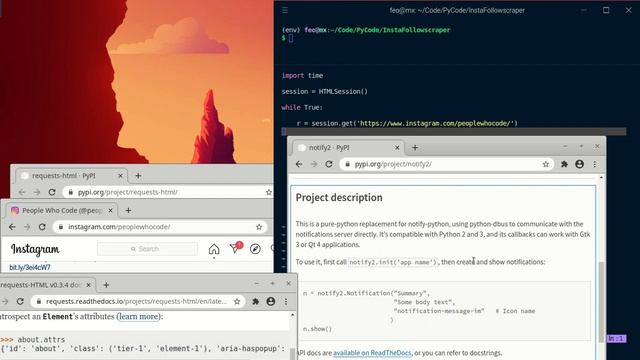Image resolution: width=640 pixels, height=360 pixels.
Task: Reload the requests-html PyPI page
Action: [52, 192]
